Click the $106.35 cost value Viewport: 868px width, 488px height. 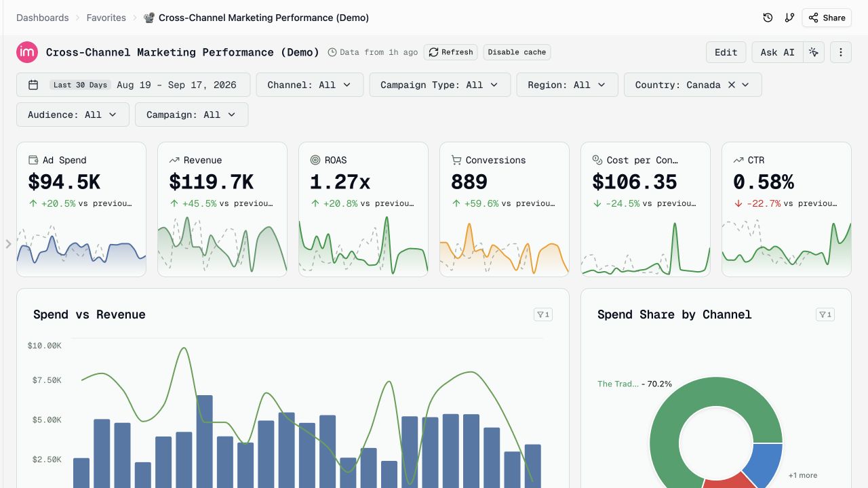635,182
